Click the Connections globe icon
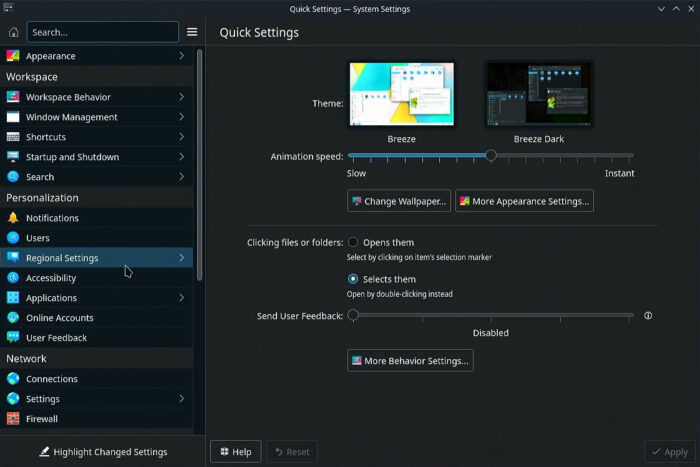The image size is (700, 467). pos(13,379)
